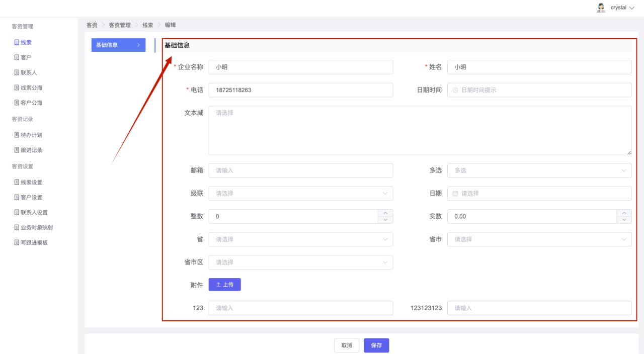Expand the 多选 multi-select dropdown

pos(539,170)
